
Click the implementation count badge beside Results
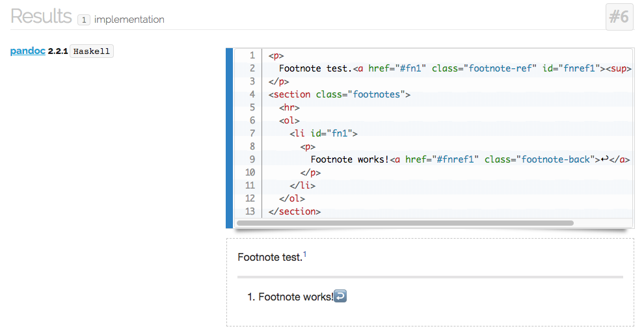(83, 20)
